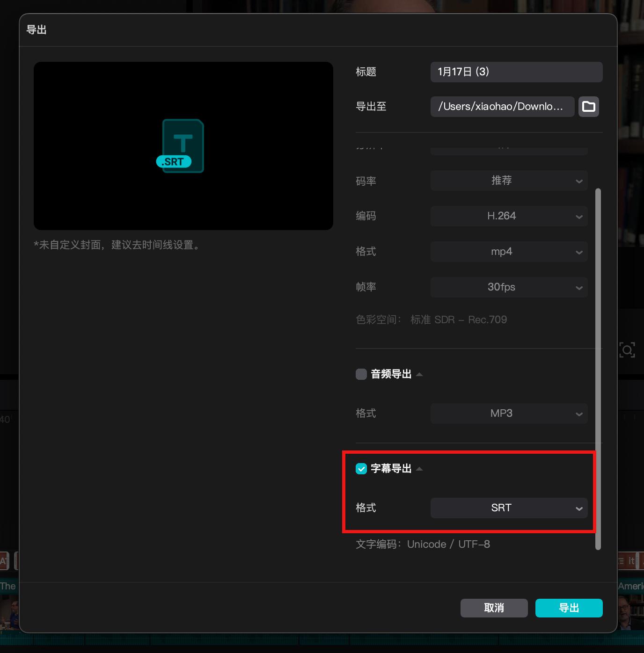Click the preview zoom-to-fit magnifier icon

(627, 349)
